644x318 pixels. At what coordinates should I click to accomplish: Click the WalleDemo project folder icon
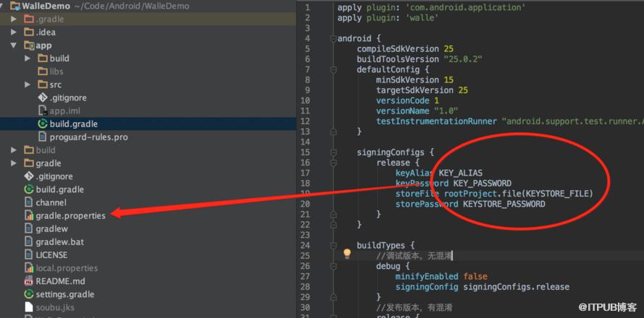point(15,6)
